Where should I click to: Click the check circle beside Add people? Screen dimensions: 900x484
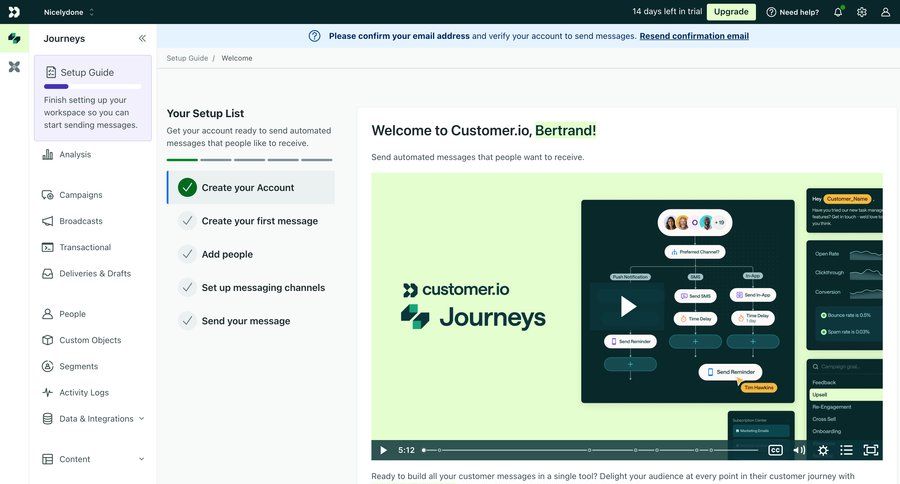click(187, 254)
